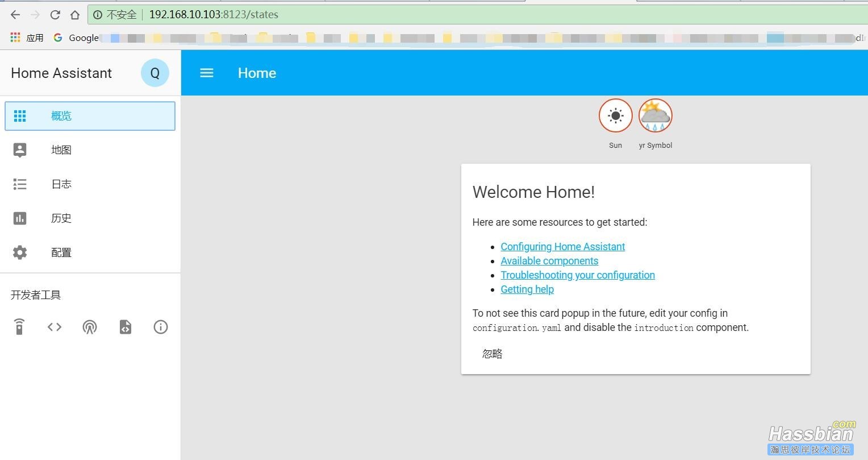Open the hamburger menu in the header
The height and width of the screenshot is (460, 868).
tap(207, 73)
